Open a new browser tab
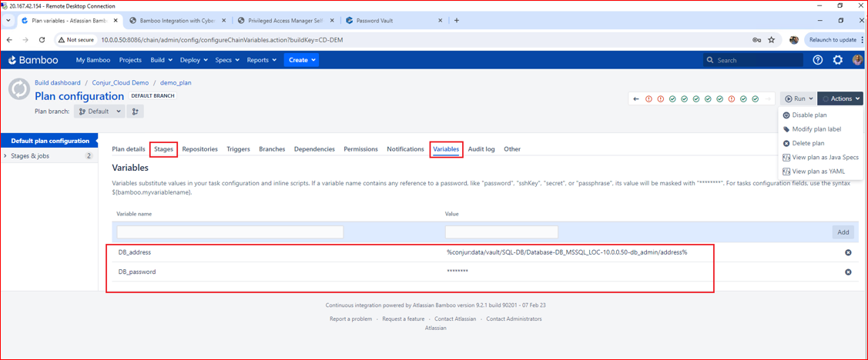Screen dimensions: 868x360 [x=456, y=21]
